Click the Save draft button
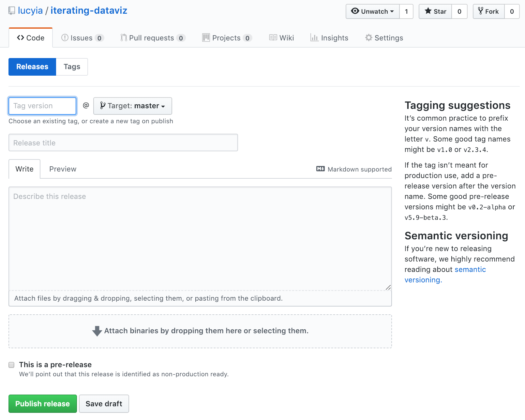Image resolution: width=525 pixels, height=420 pixels. (x=104, y=404)
